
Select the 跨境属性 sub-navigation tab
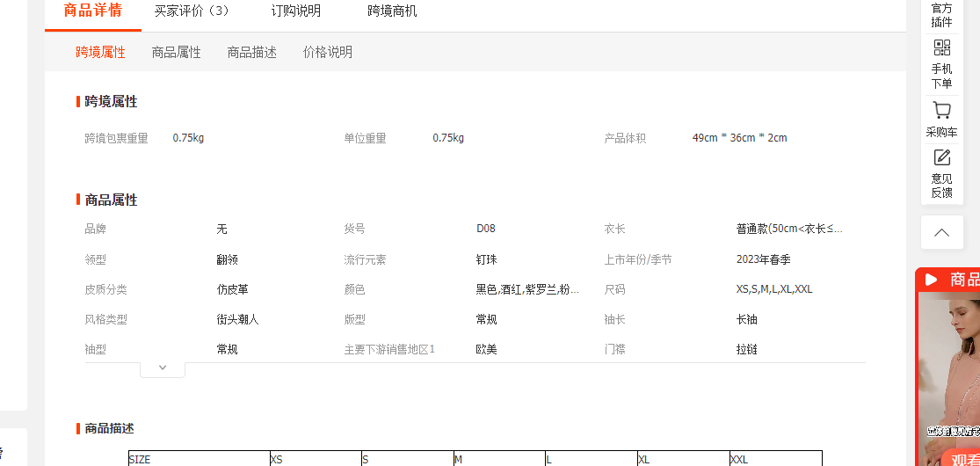[100, 53]
